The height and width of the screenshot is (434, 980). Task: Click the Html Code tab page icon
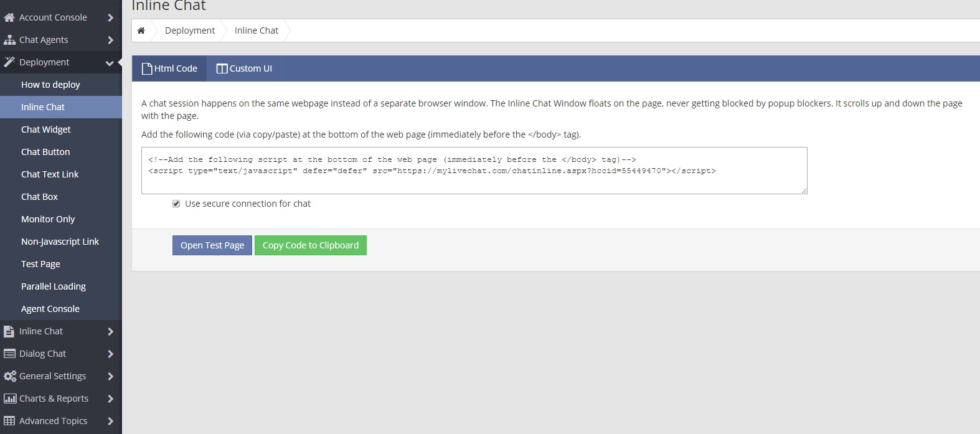[x=147, y=68]
